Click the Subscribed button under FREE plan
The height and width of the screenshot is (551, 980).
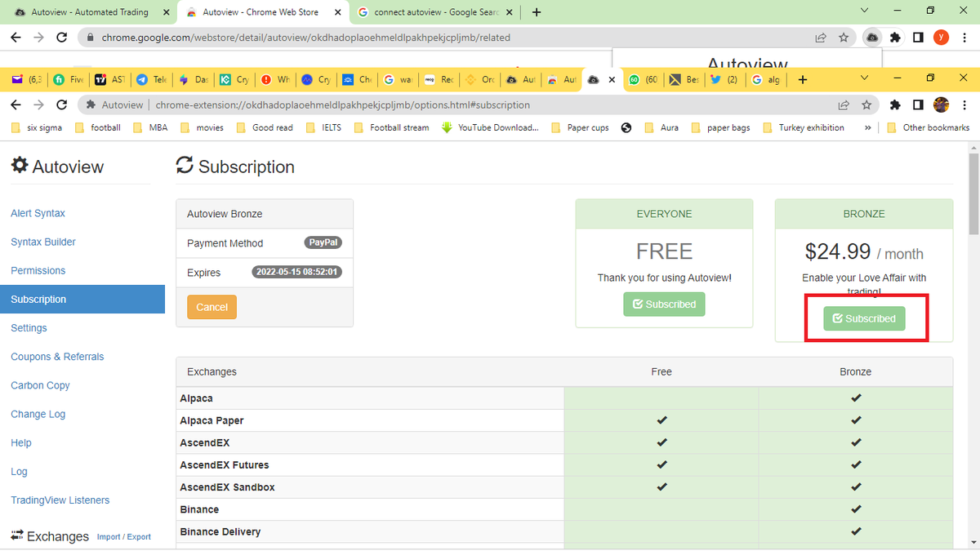(664, 304)
